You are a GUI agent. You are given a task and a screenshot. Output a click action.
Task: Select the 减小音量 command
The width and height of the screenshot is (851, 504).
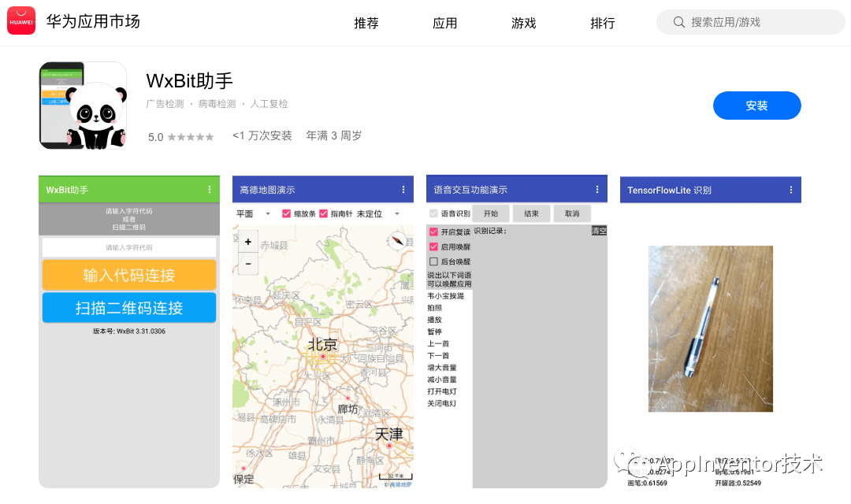pos(442,380)
